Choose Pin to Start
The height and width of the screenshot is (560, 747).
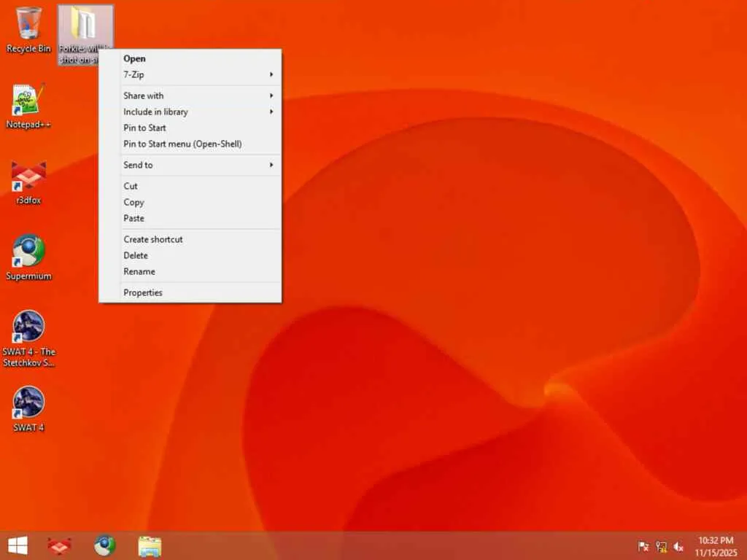point(190,128)
